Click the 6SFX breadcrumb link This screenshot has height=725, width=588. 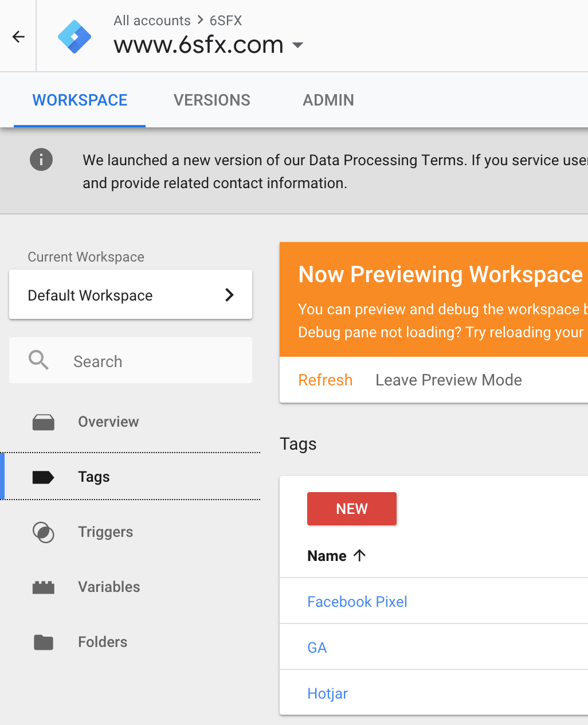tap(226, 21)
